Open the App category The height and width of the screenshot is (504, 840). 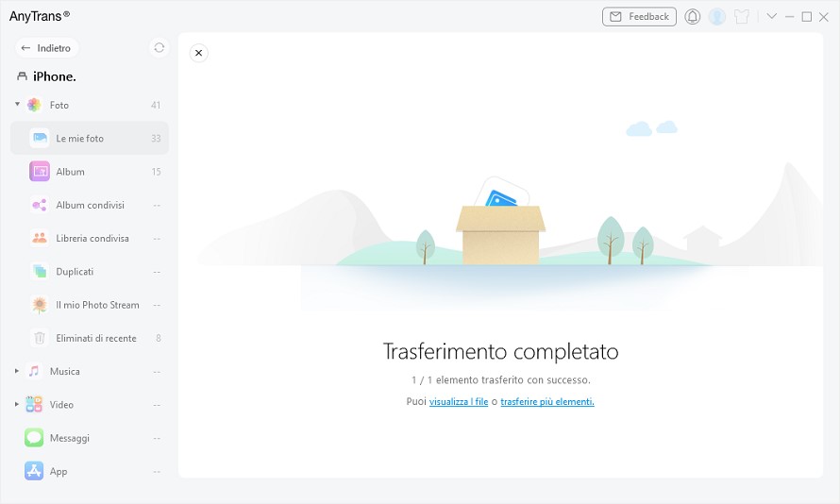59,471
